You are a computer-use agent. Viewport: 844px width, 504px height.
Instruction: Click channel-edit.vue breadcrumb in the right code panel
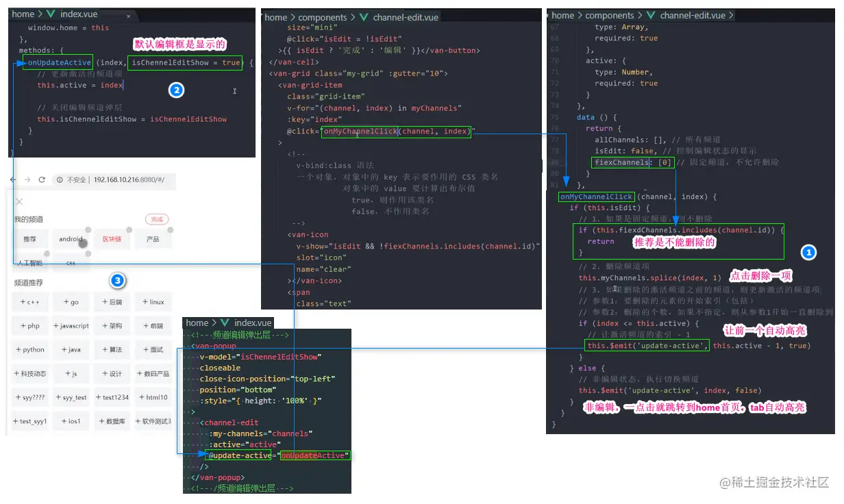693,15
